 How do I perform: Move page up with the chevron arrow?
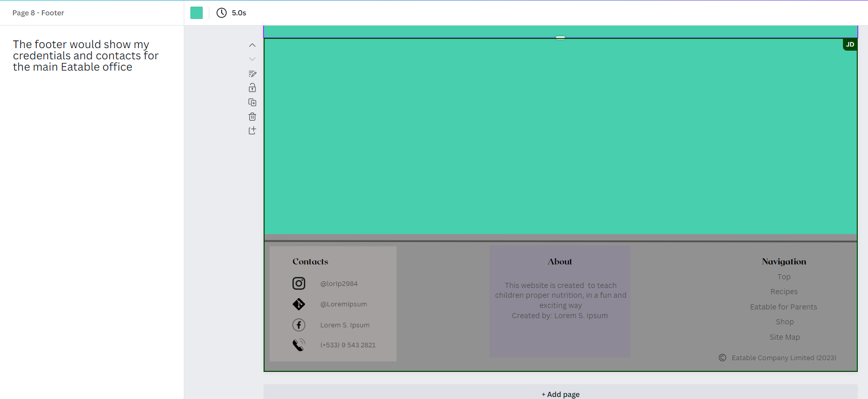tap(252, 45)
